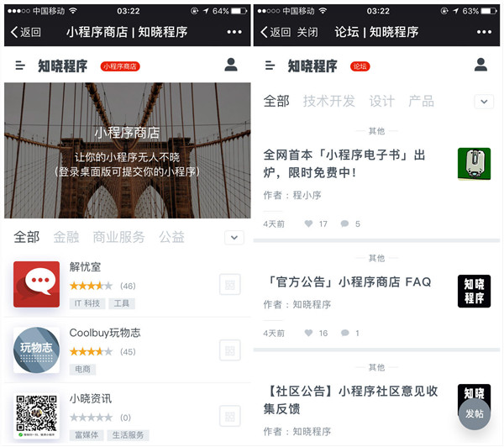Screen dimensions: 504x447
Task: Open the three-dot menu in the 论坛 header
Action: point(484,32)
